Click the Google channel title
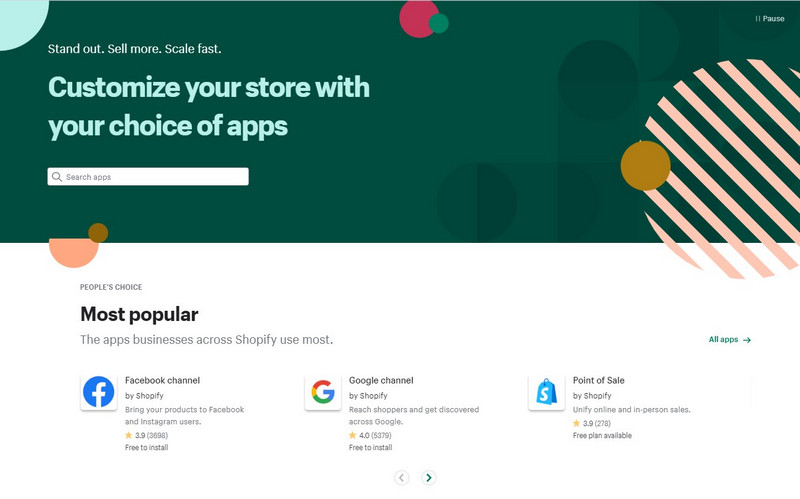 point(381,380)
